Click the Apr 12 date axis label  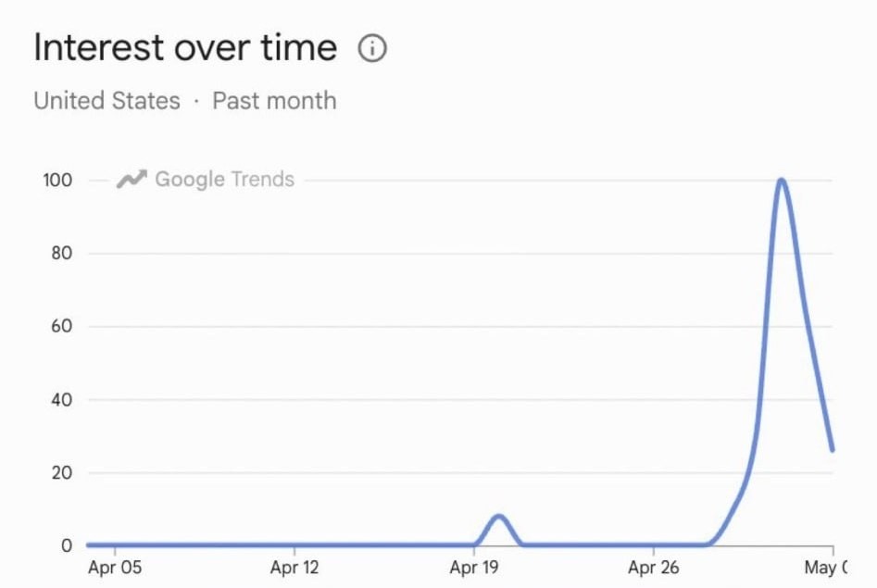[x=294, y=568]
